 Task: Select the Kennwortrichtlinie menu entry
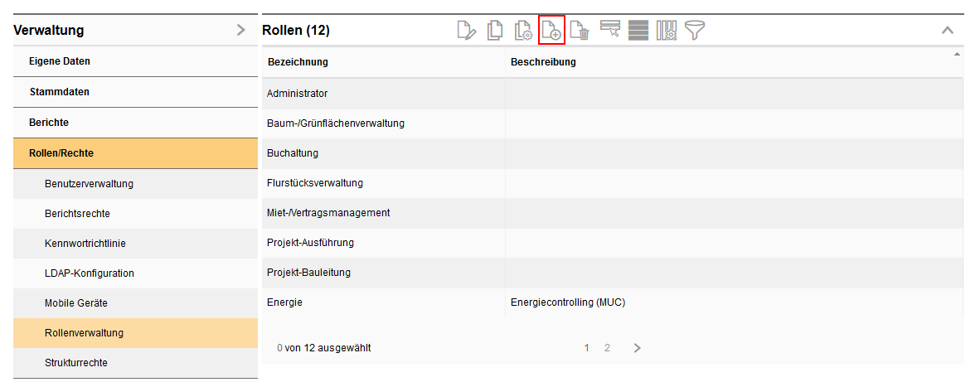[85, 244]
